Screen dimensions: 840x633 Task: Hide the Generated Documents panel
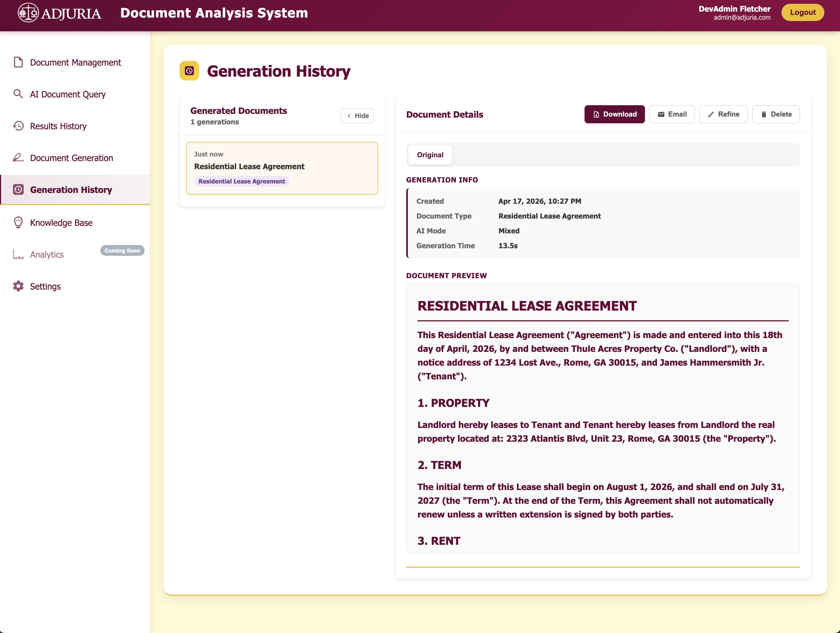coord(357,115)
